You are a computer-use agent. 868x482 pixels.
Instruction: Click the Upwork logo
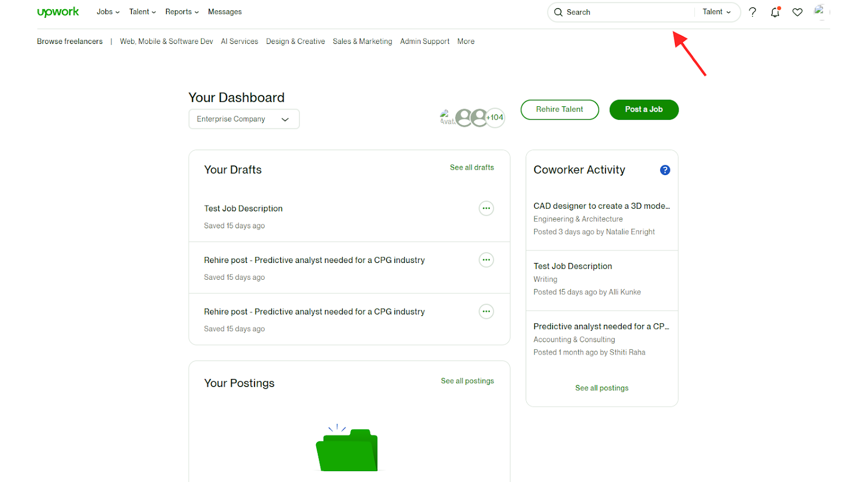click(58, 12)
